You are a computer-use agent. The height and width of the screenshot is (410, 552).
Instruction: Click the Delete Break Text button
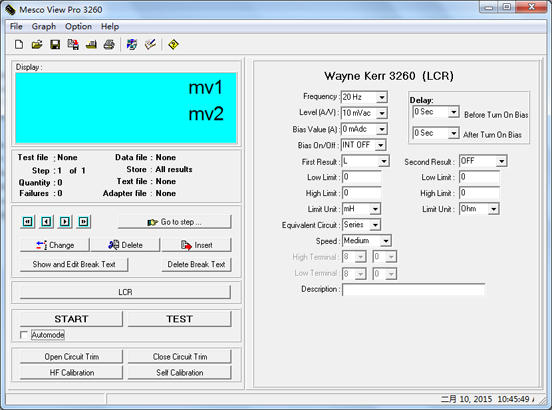coord(196,264)
